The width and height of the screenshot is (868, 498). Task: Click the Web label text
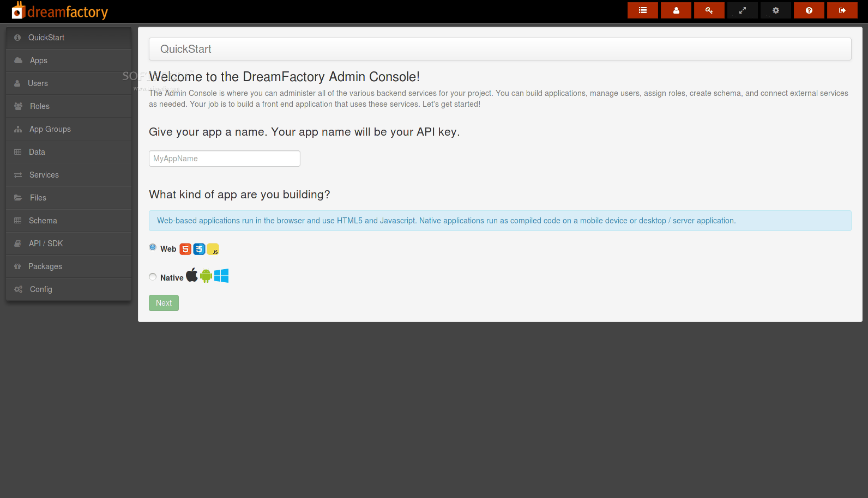pyautogui.click(x=168, y=249)
